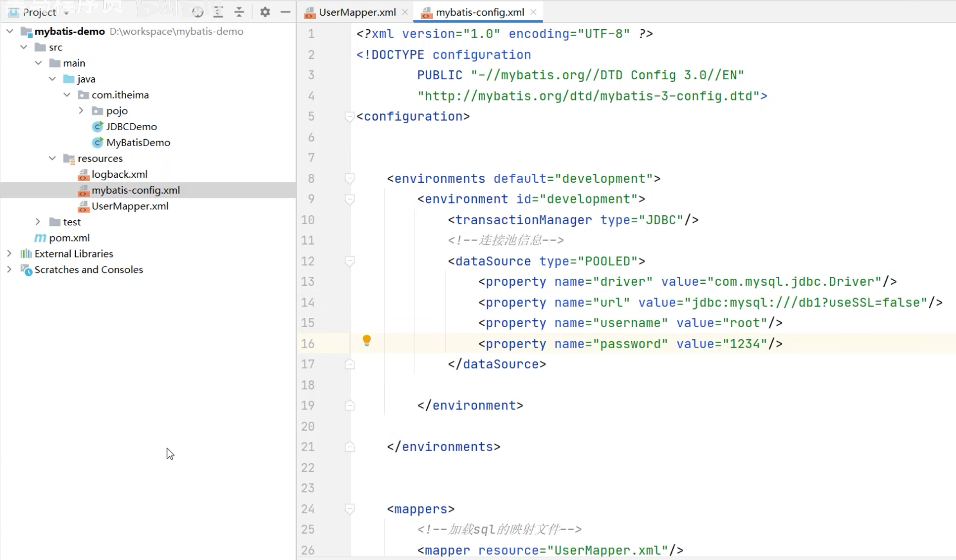Switch to the UserMapper.xml tab
Viewport: 956px width, 560px height.
click(x=356, y=12)
